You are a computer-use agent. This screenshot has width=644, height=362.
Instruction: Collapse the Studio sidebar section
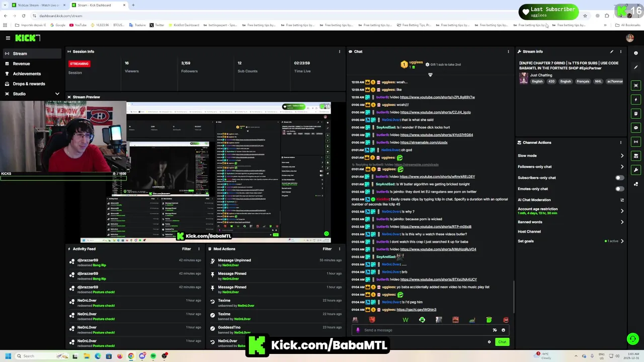[57, 94]
